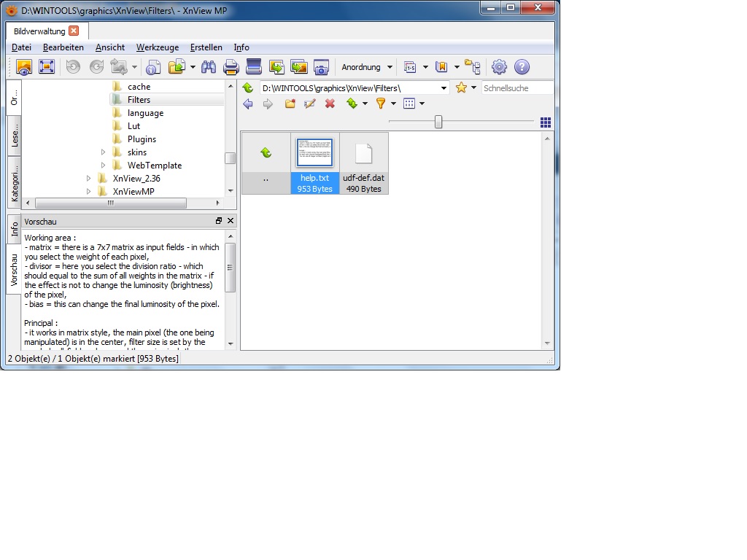Toggle folder tree layout icon
This screenshot has height=560, width=747.
click(473, 67)
